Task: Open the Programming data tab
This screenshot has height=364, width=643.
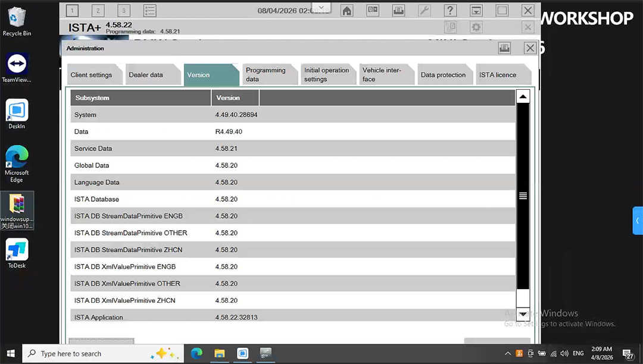Action: coord(266,74)
